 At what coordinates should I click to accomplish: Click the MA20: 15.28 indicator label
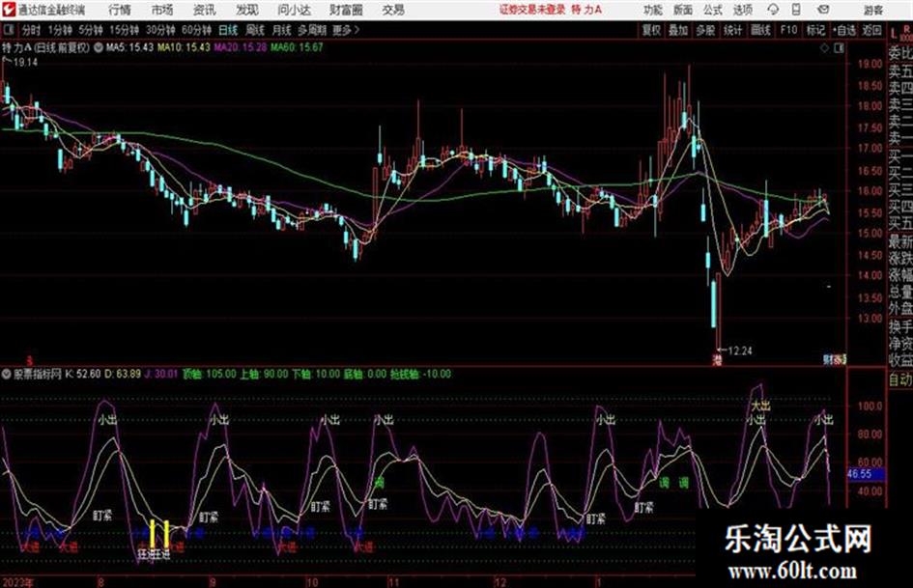241,47
